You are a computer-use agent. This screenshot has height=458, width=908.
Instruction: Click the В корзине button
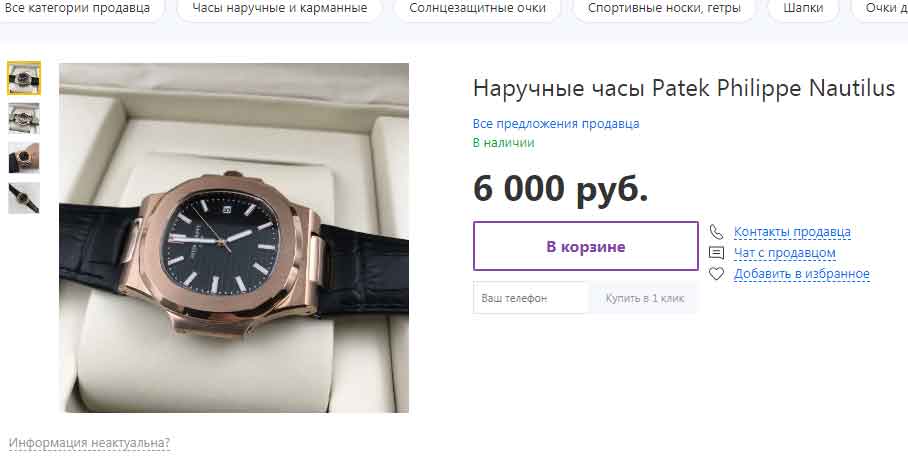click(585, 246)
